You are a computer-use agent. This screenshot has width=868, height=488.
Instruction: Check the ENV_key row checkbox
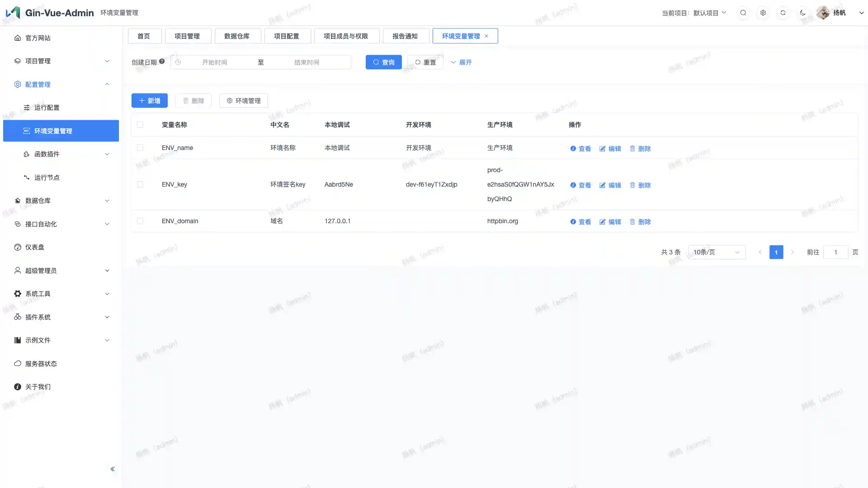[x=140, y=184]
